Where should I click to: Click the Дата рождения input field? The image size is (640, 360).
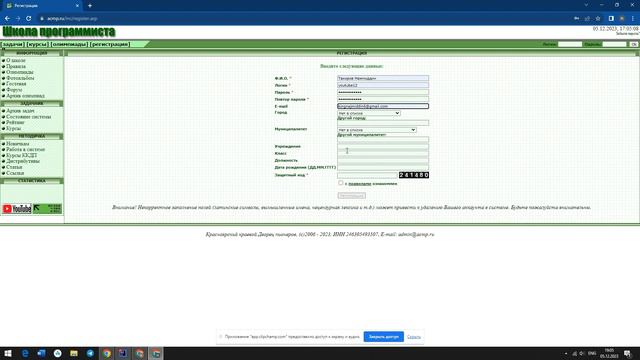[383, 167]
